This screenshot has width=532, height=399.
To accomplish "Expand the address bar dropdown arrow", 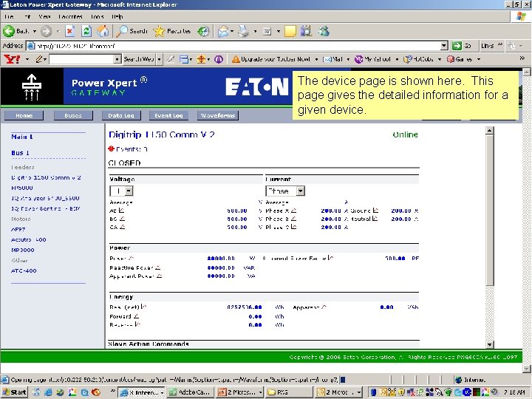I will point(444,46).
